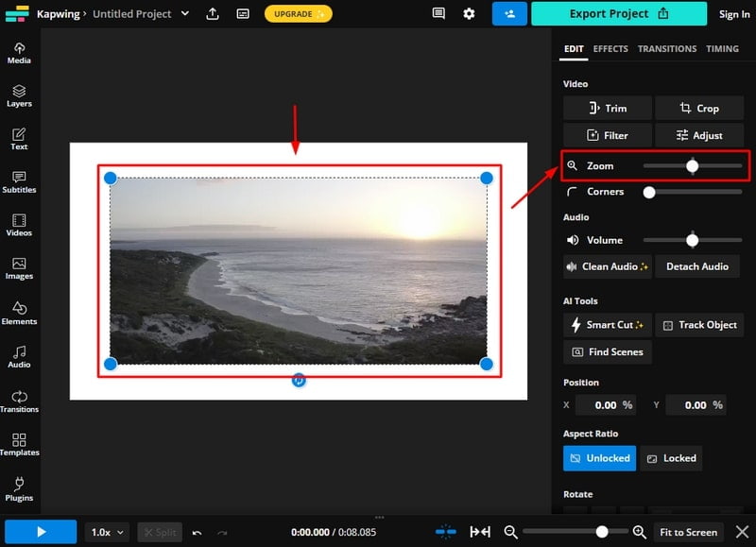Switch to the Effects tab
The height and width of the screenshot is (547, 756).
(610, 48)
